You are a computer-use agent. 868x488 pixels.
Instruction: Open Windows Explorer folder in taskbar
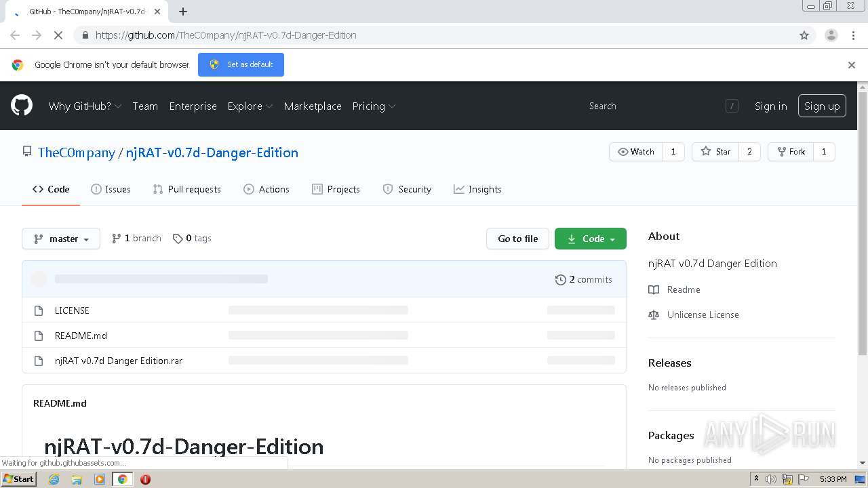[x=77, y=479]
